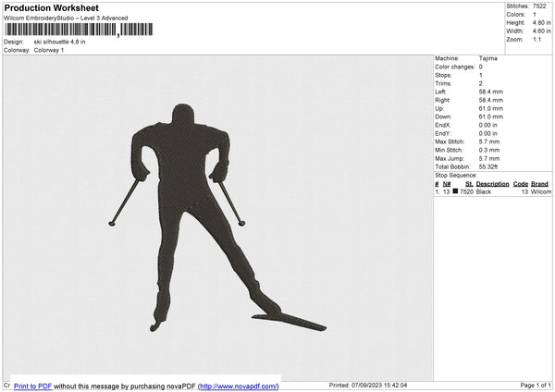The width and height of the screenshot is (555, 392).
Task: Select Up value '61.0 mm'
Action: [491, 108]
